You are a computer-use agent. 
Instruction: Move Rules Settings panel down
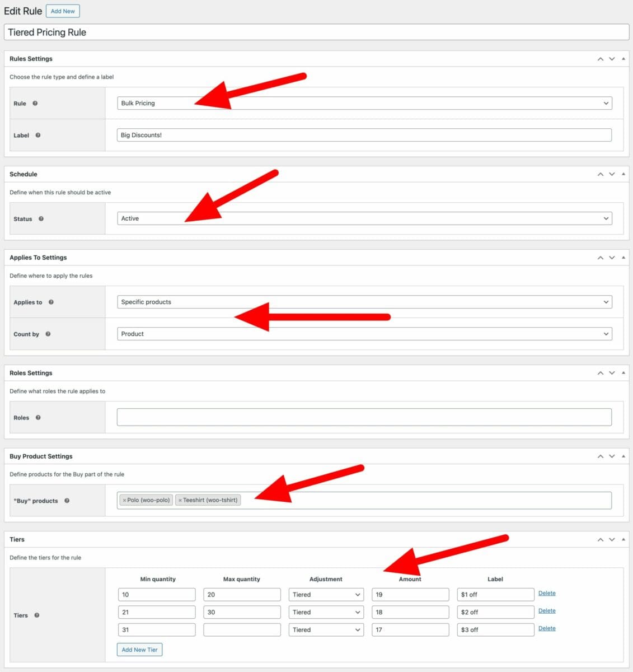point(612,59)
